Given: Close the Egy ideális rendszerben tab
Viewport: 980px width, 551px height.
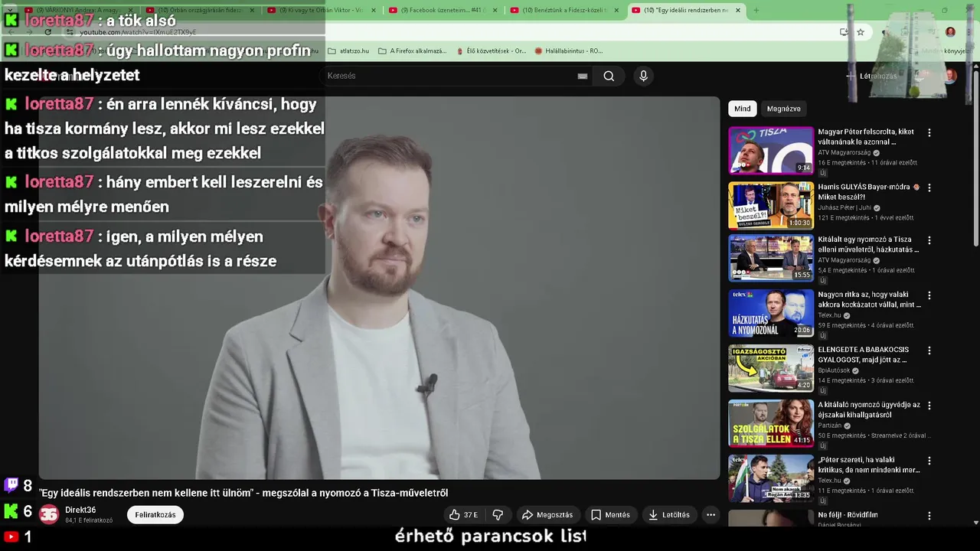Looking at the screenshot, I should [x=738, y=10].
